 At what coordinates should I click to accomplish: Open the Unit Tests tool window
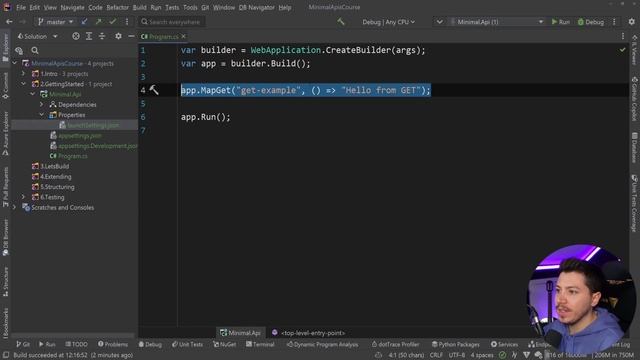pos(187,344)
